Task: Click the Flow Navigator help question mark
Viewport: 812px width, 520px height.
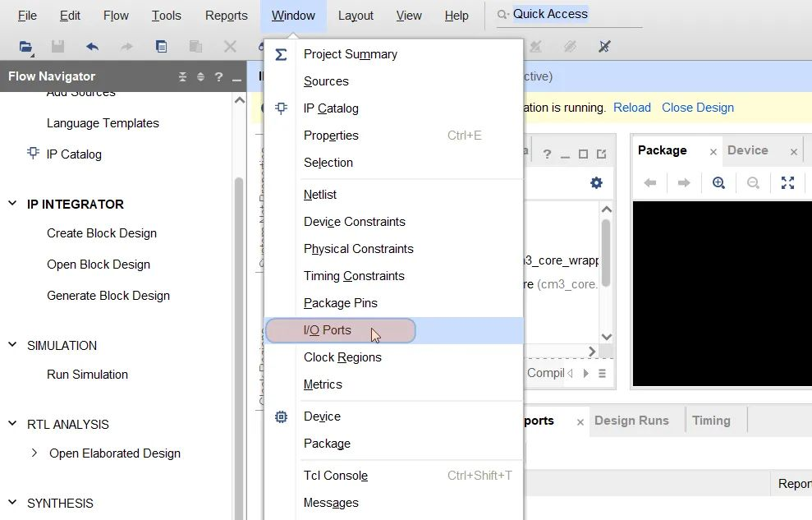Action: 218,76
